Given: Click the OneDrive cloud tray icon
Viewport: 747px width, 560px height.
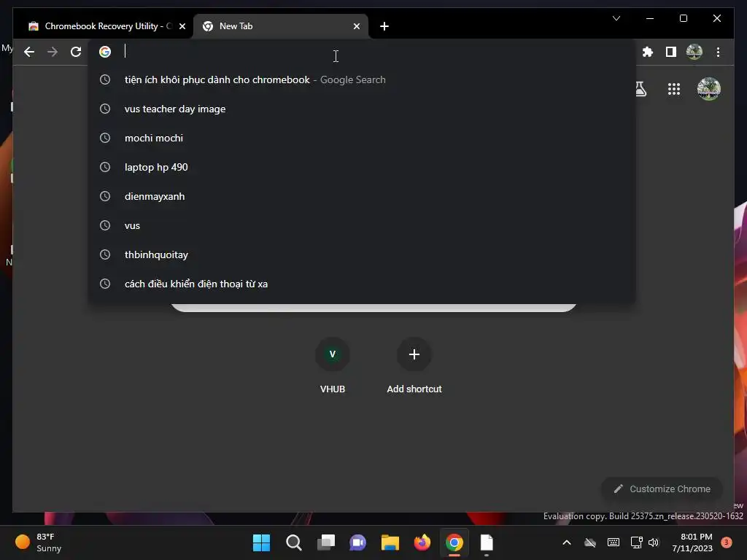Looking at the screenshot, I should tap(589, 542).
